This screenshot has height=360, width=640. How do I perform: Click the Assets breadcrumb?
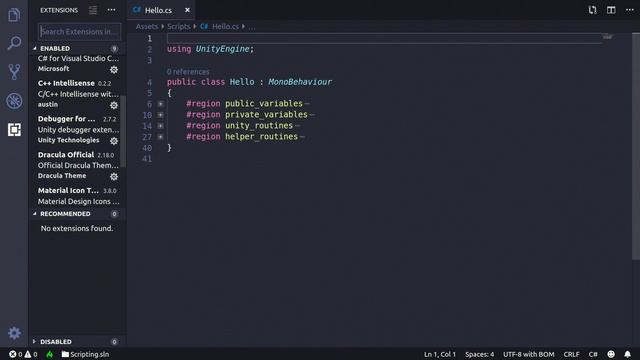pyautogui.click(x=147, y=27)
